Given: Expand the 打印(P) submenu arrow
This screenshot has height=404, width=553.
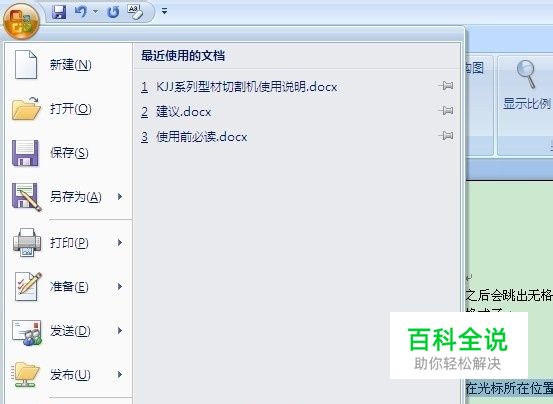Looking at the screenshot, I should 120,243.
